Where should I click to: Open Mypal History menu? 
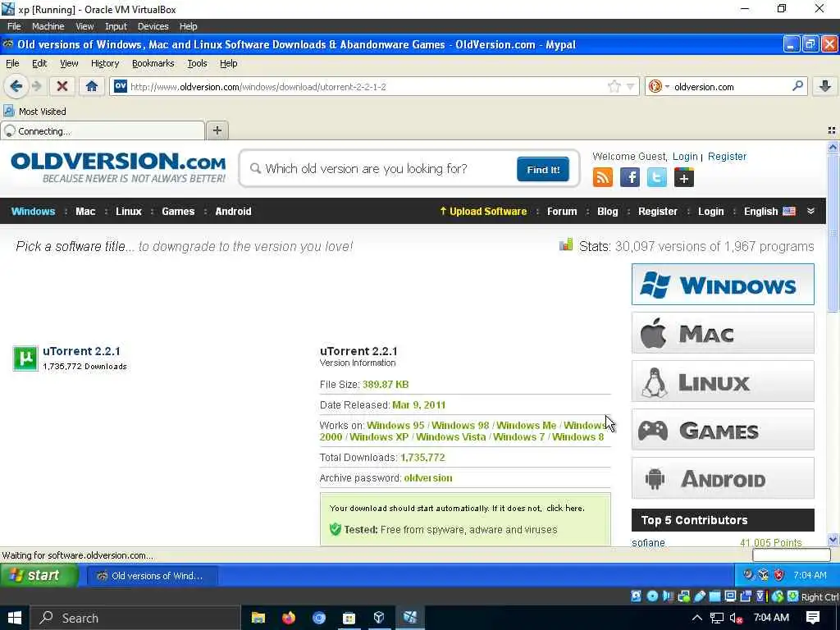click(x=105, y=63)
